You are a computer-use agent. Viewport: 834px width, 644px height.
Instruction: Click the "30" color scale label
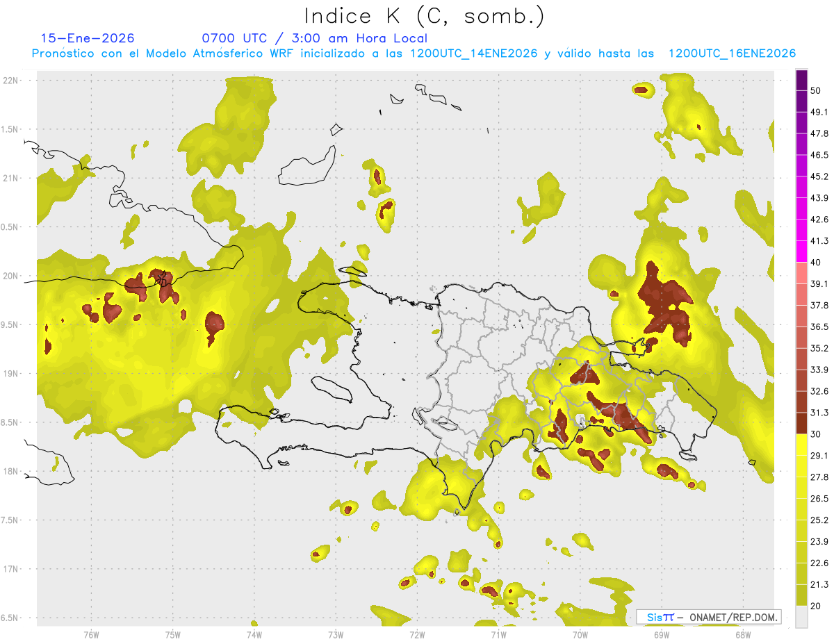coord(816,434)
